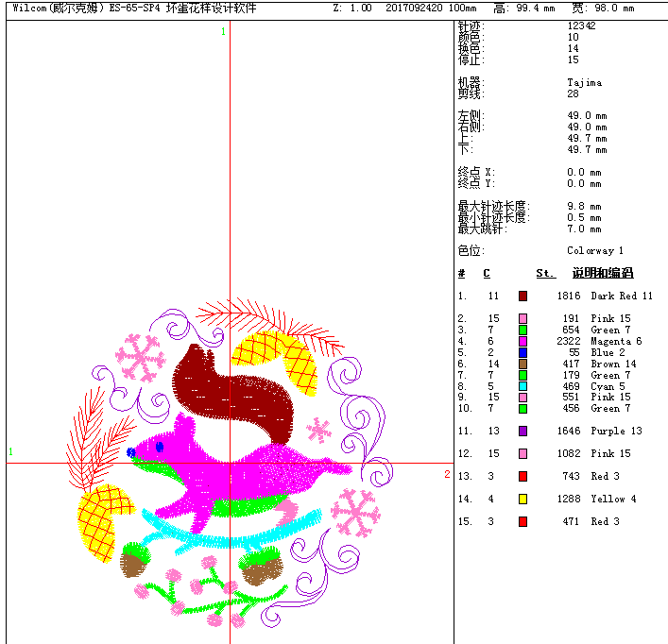668x644 pixels.
Task: Click the green '1' marker at top
Action: click(223, 32)
